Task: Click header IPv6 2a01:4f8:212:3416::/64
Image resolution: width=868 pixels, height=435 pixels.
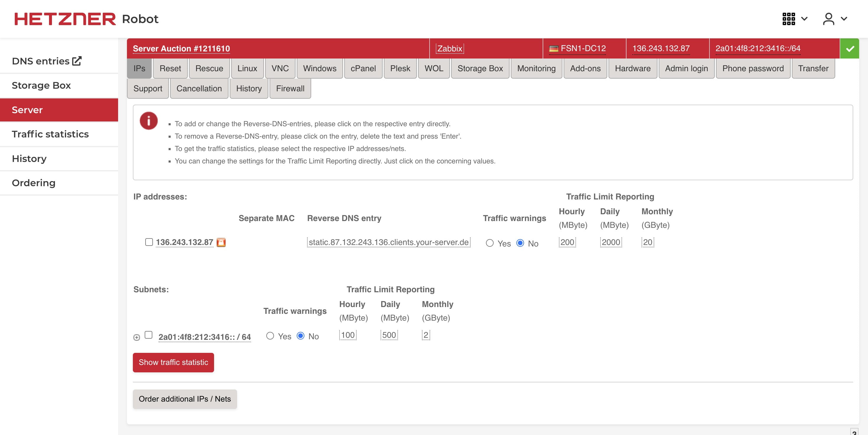Action: (758, 48)
